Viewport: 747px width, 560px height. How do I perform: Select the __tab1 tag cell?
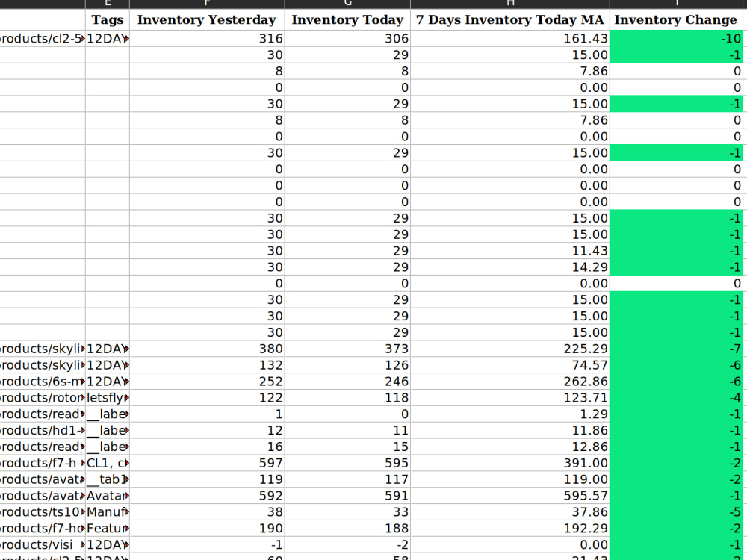107,479
